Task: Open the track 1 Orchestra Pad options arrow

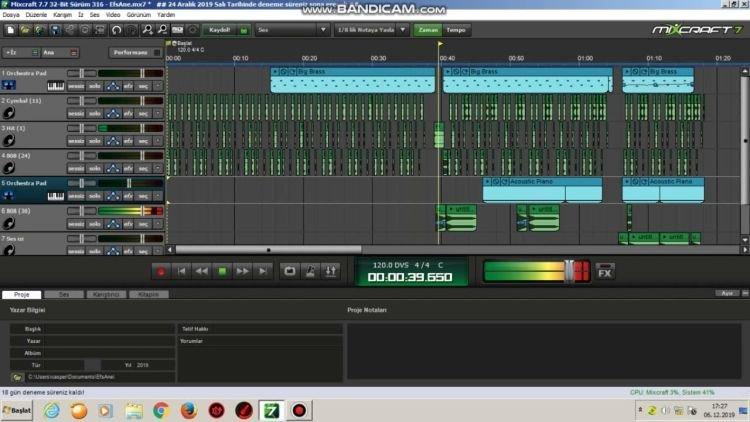Action: [158, 86]
